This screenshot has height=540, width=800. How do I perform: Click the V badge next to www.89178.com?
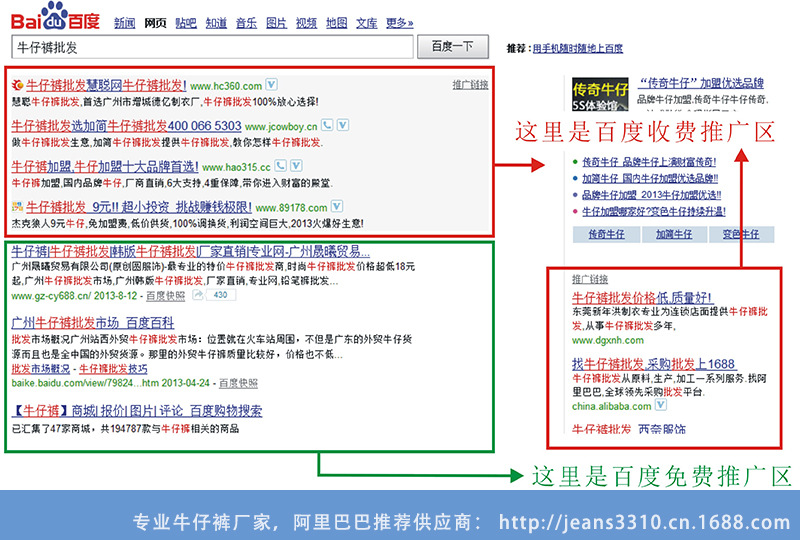pyautogui.click(x=337, y=206)
